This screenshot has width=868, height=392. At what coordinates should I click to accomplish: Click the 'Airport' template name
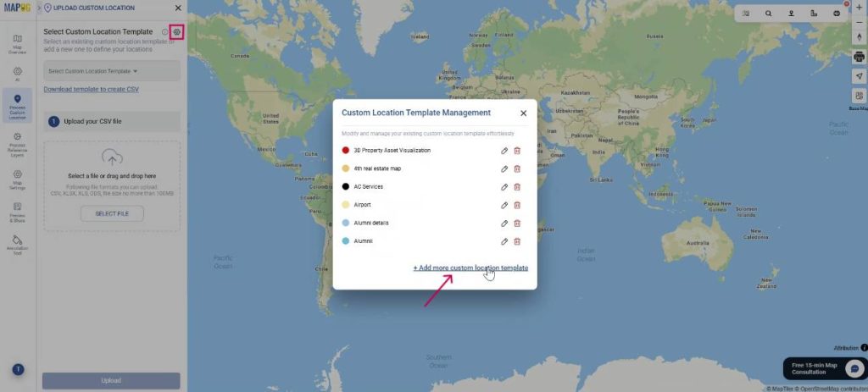click(x=363, y=205)
